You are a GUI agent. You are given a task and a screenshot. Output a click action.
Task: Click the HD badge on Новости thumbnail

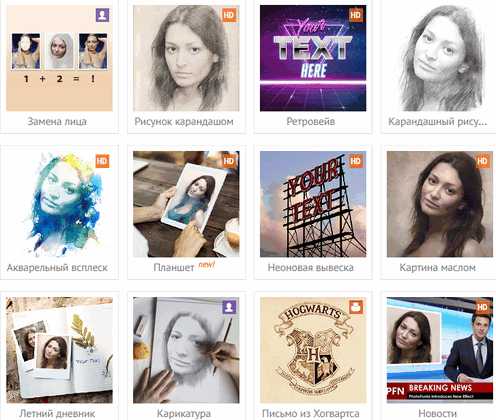pyautogui.click(x=482, y=307)
